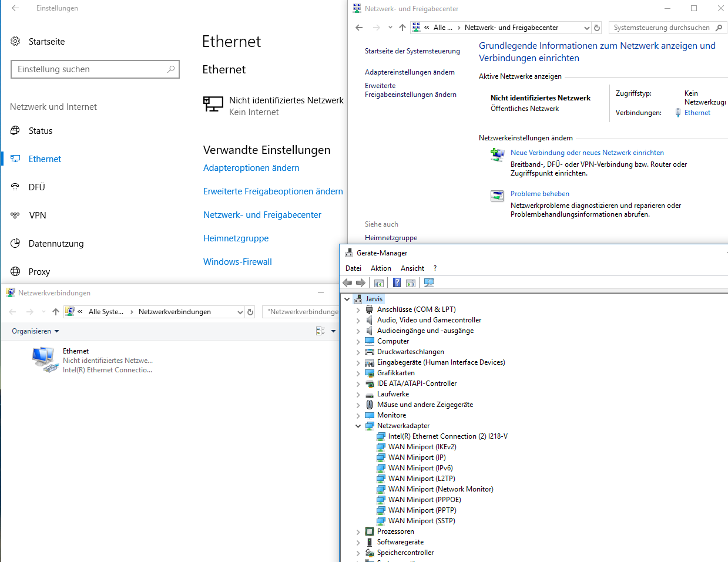Click up-arrow in Netzwerk- und Freigabecenter address bar

click(x=402, y=28)
